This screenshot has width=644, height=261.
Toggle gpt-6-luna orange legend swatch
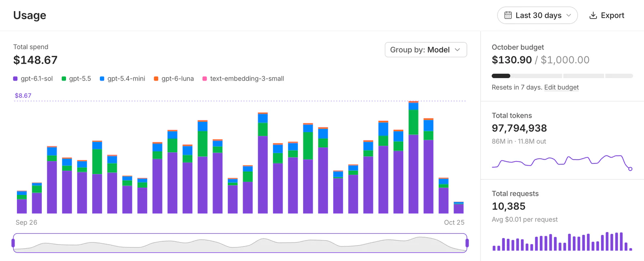coord(156,79)
